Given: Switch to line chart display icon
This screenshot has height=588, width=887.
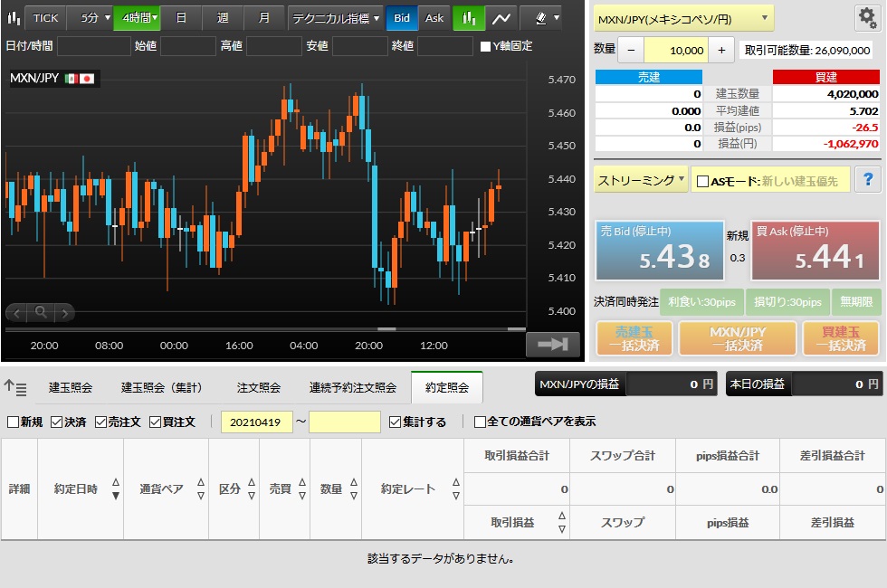Looking at the screenshot, I should click(501, 18).
